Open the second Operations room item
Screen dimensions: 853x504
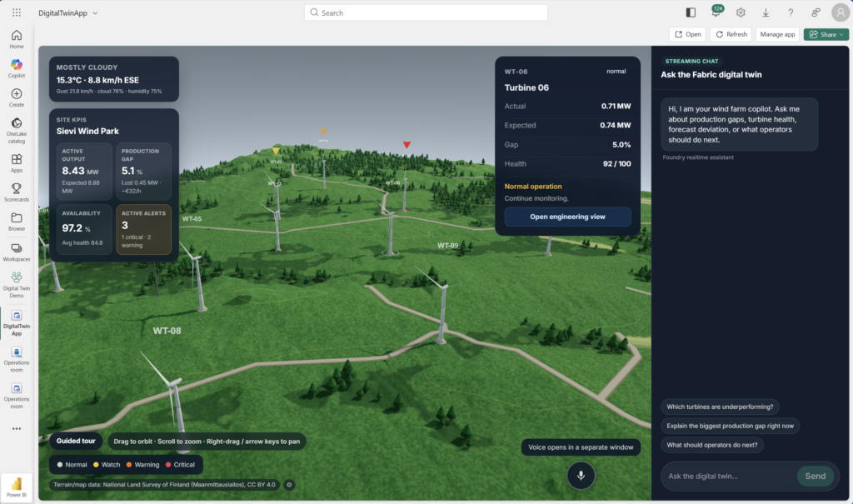click(17, 396)
